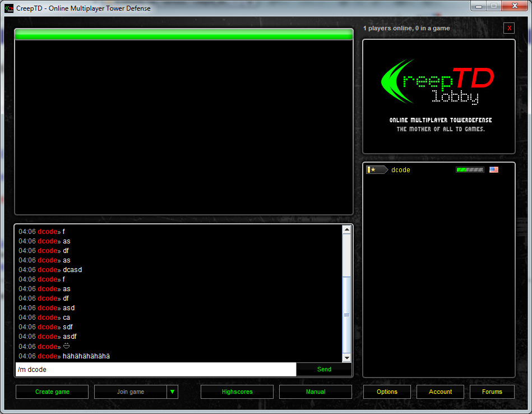The image size is (532, 414).
Task: Select player dcode in the player list
Action: tap(400, 170)
